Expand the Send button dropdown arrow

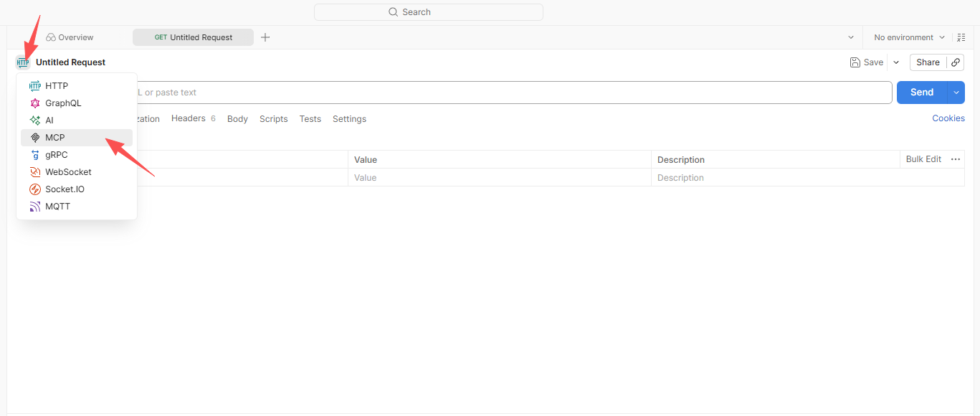956,93
